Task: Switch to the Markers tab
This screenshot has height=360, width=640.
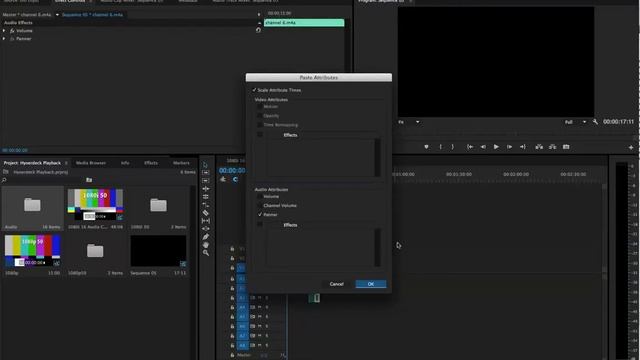Action: (181, 163)
